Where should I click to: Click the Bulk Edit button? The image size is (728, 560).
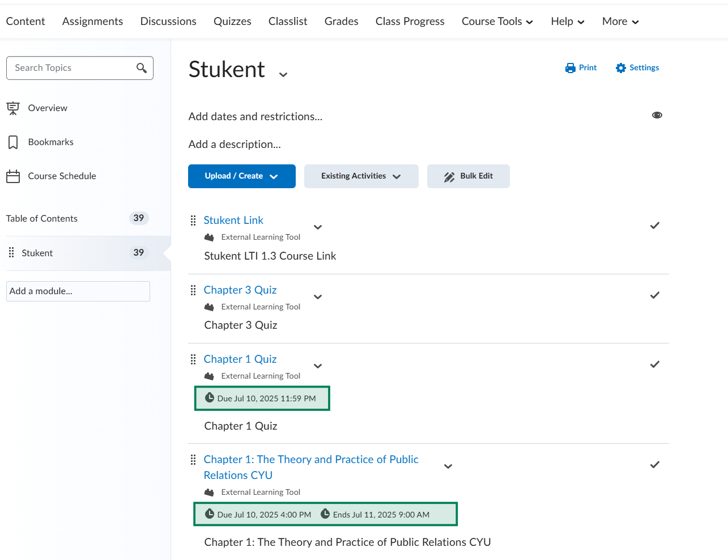click(468, 176)
